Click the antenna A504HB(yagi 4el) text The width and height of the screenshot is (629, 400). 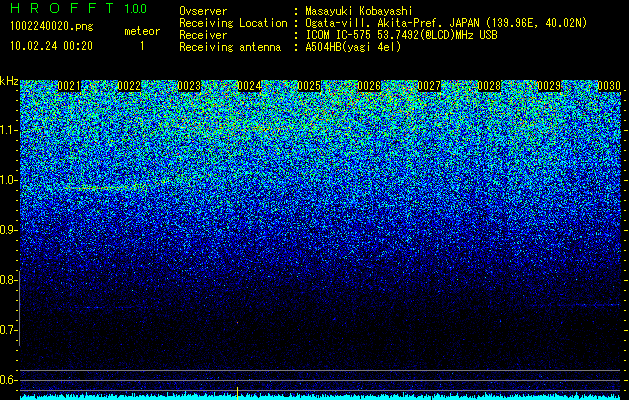pos(353,47)
